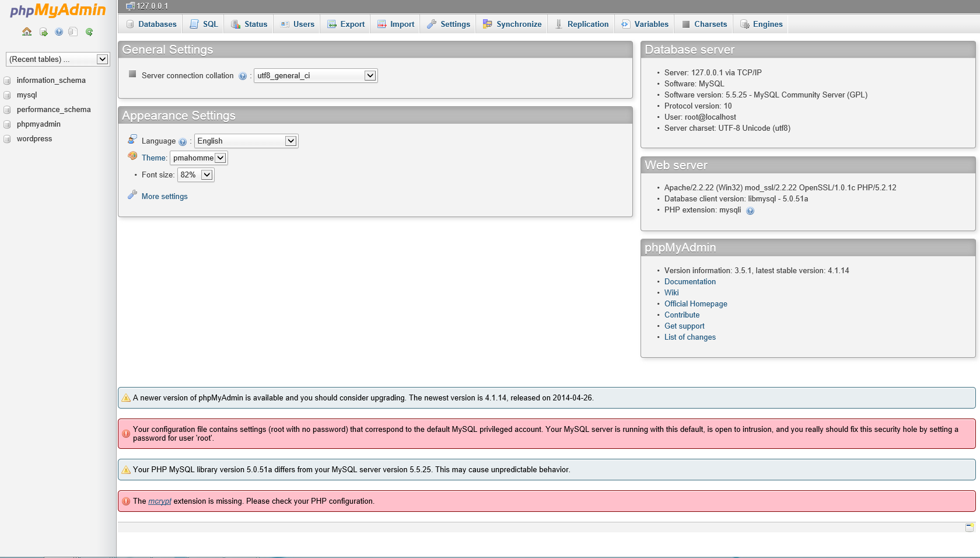
Task: Click the language icon before Language label
Action: 132,139
